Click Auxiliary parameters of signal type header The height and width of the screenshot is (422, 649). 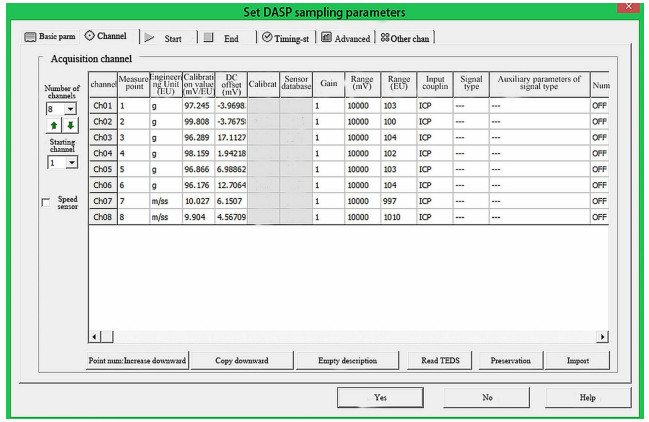[x=540, y=84]
